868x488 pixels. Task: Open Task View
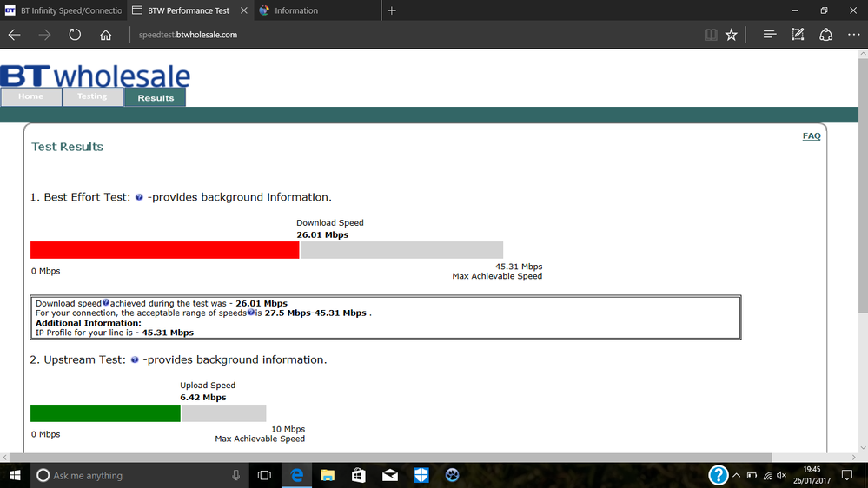tap(265, 475)
